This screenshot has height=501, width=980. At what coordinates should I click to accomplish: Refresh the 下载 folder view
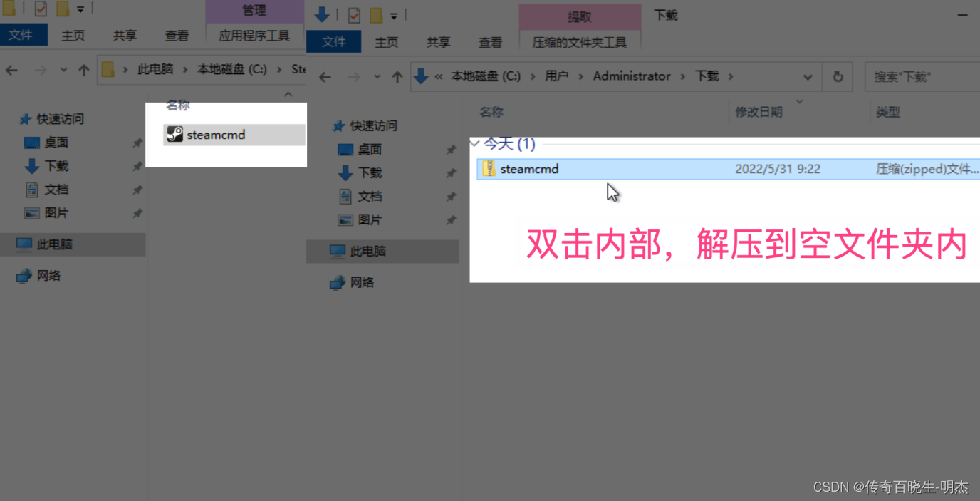click(838, 76)
